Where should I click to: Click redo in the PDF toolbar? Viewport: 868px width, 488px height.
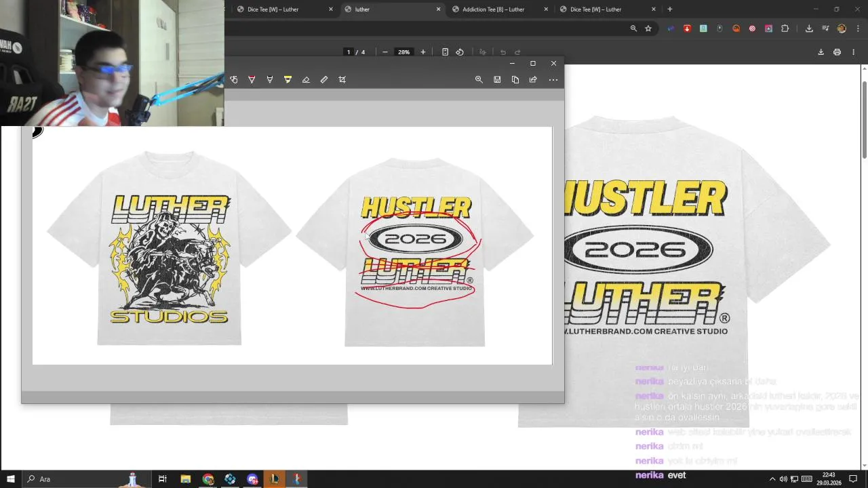click(x=517, y=52)
